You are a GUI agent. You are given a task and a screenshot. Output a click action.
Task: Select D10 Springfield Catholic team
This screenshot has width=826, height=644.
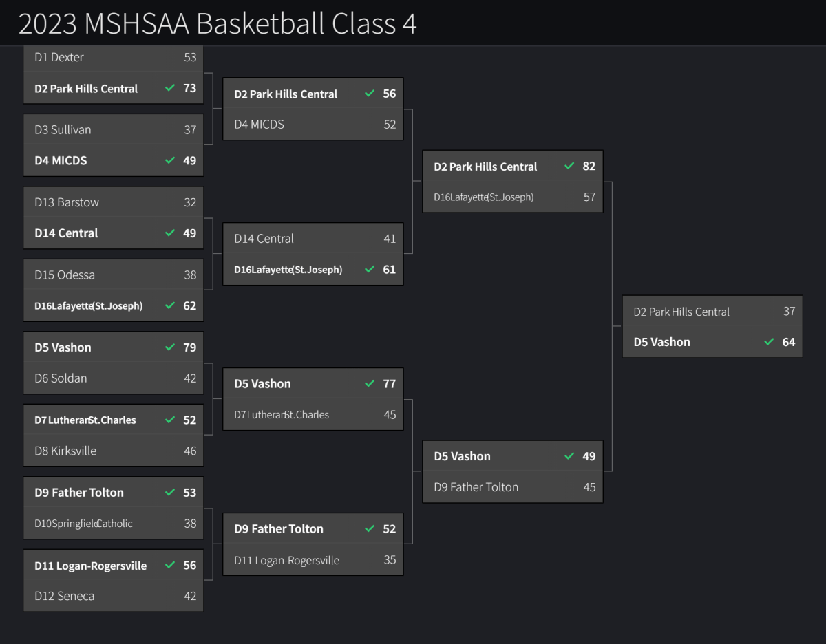pyautogui.click(x=83, y=523)
